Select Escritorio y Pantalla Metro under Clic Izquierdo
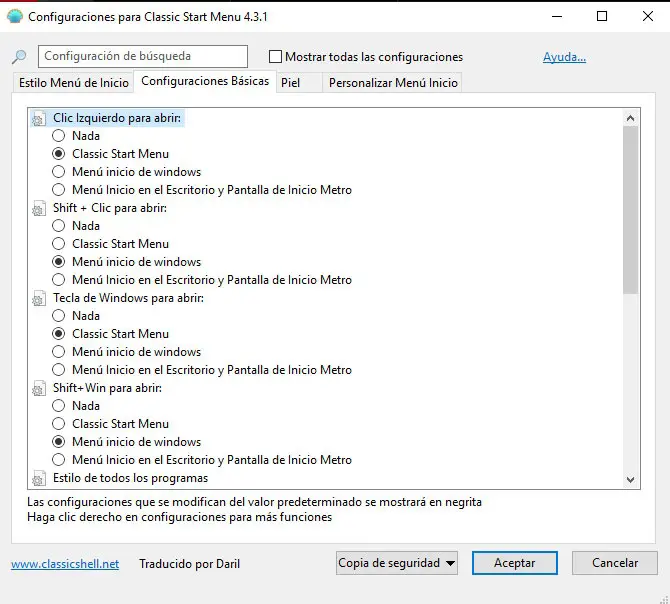Viewport: 670px width, 604px height. tap(59, 190)
